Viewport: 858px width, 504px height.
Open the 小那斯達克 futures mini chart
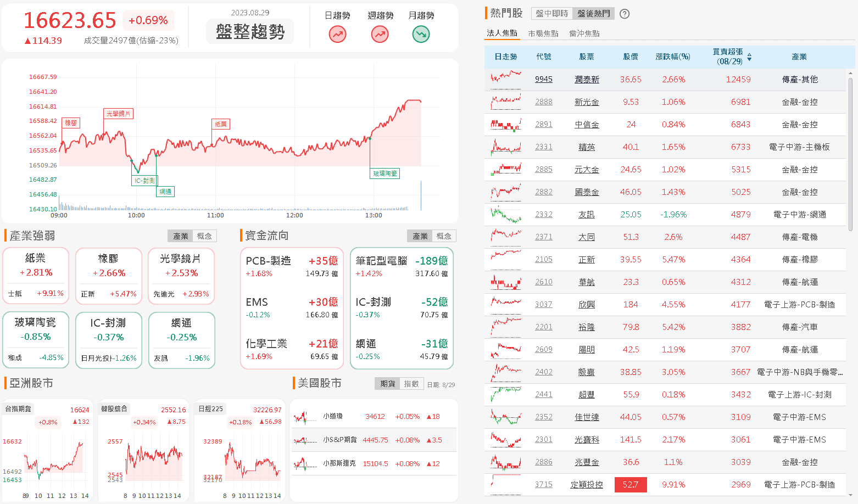tap(305, 464)
